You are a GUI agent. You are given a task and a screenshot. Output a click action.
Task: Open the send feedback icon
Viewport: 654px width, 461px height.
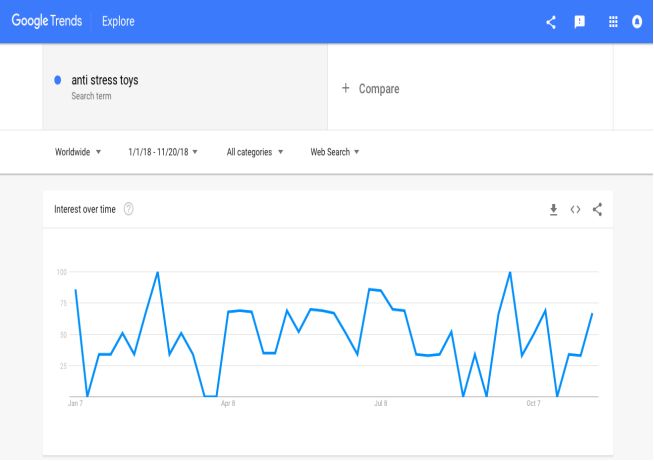(x=579, y=22)
